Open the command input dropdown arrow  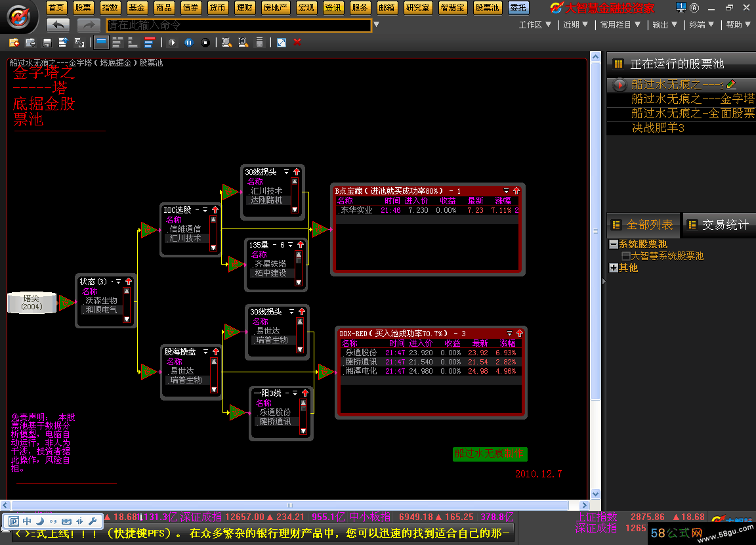coord(377,24)
